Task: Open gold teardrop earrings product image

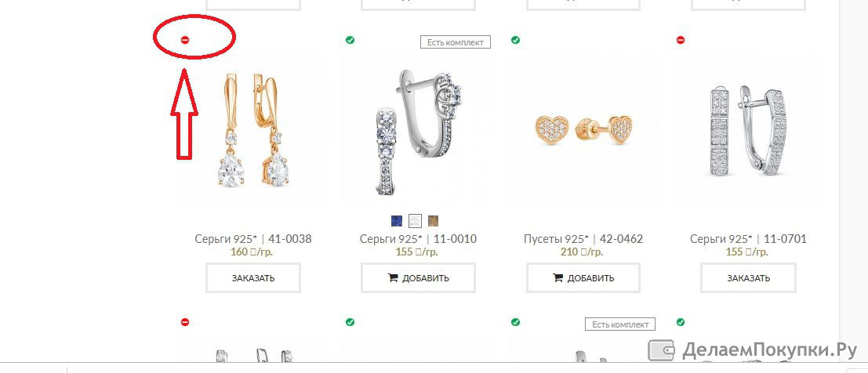Action: tap(253, 130)
